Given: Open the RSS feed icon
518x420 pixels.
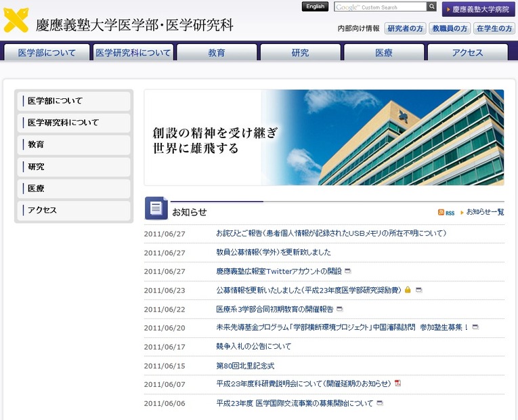Looking at the screenshot, I should [x=441, y=212].
